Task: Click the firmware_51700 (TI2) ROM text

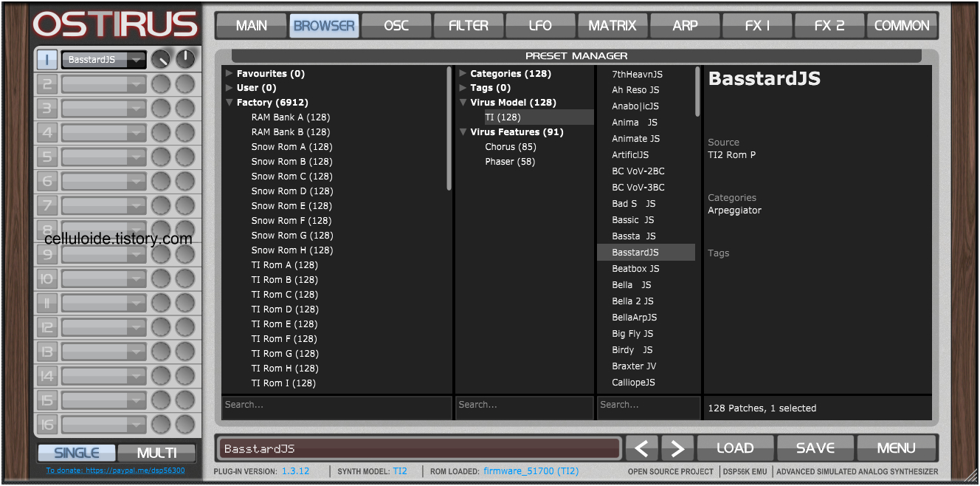Action: click(531, 471)
